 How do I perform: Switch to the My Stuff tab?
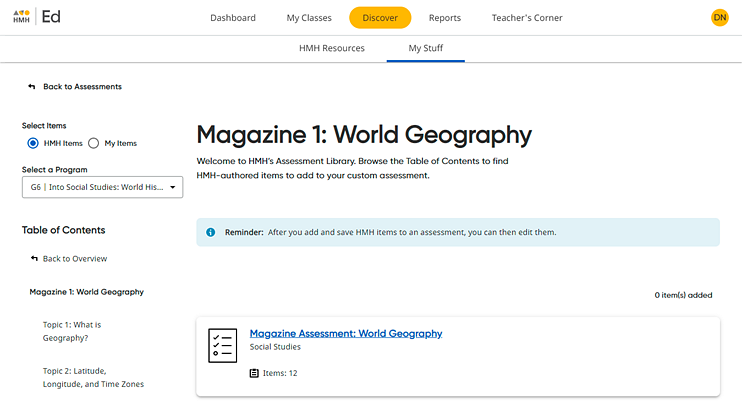point(425,48)
